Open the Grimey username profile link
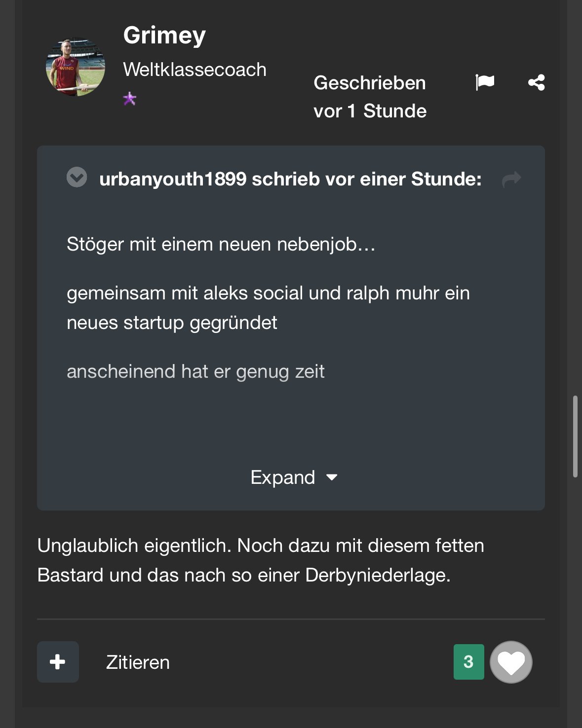 (x=164, y=36)
